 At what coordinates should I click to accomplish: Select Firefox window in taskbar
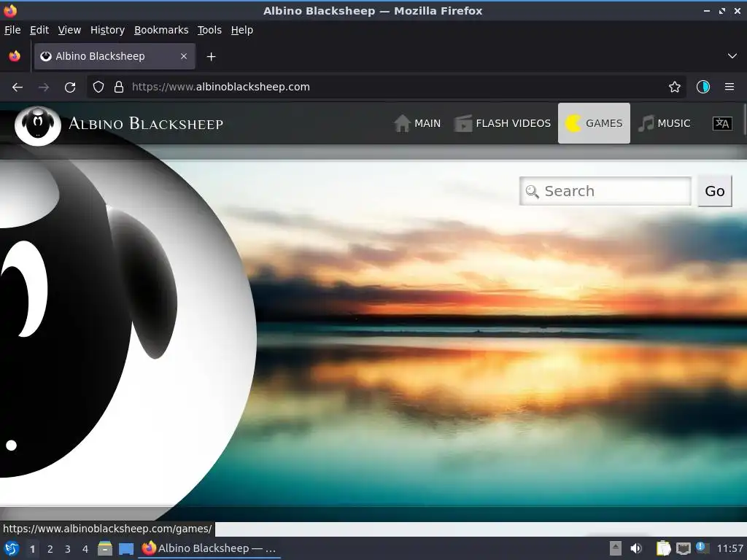tap(209, 548)
